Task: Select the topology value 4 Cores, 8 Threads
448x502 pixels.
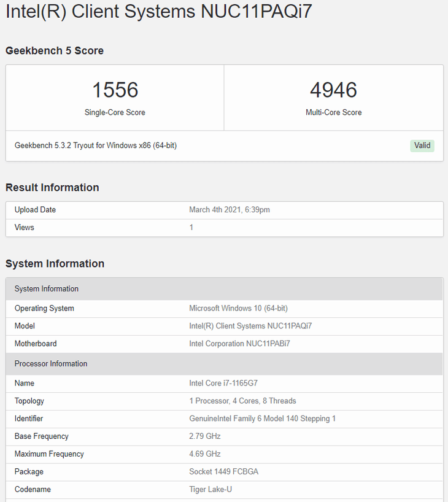Action: [242, 401]
